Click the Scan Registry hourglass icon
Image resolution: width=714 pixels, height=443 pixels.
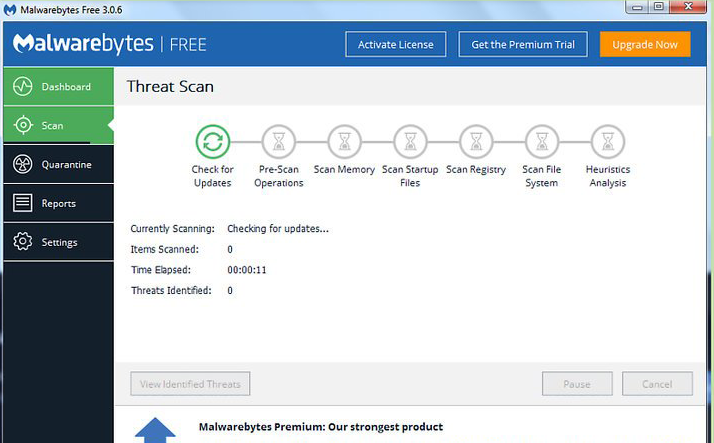[x=476, y=142]
